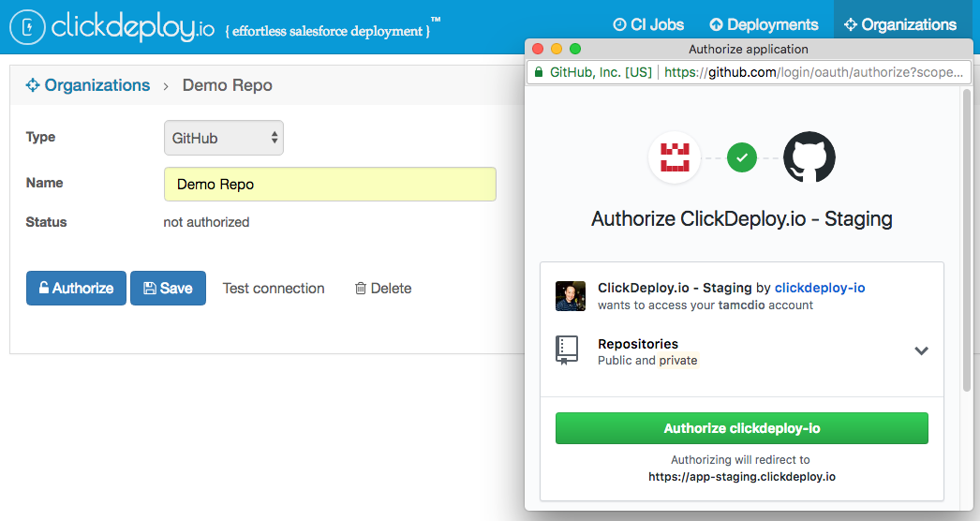Open the CI Jobs tab
The height and width of the screenshot is (521, 980).
(648, 24)
